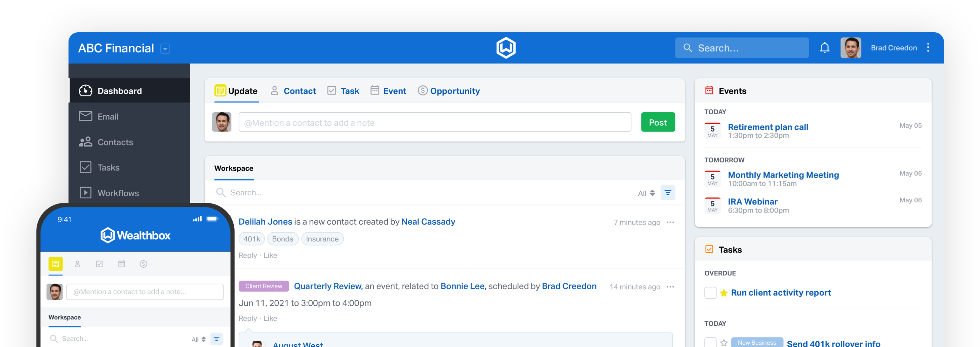Open Tasks in the sidebar
This screenshot has width=980, height=347.
click(129, 167)
